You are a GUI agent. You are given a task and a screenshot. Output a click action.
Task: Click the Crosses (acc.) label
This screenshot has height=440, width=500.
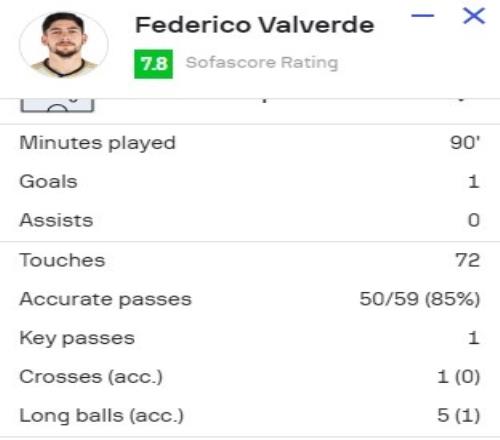(91, 377)
